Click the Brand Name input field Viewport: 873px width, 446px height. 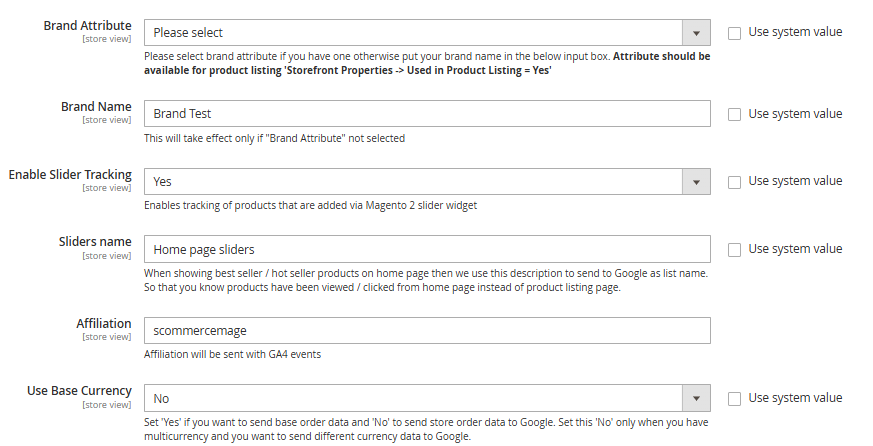[x=427, y=114]
